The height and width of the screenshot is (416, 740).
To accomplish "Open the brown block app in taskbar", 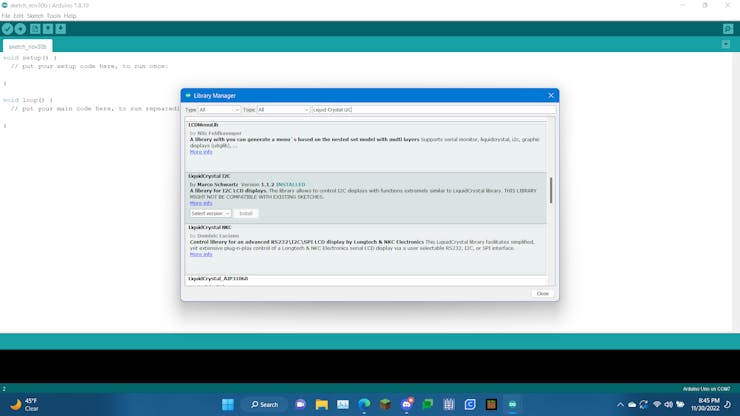I will [x=491, y=404].
